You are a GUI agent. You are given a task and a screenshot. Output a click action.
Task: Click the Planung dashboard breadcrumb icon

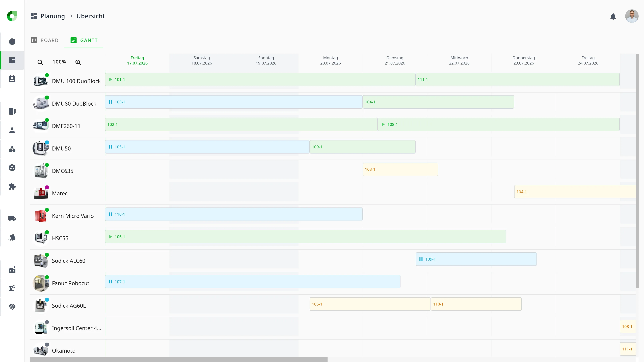pos(34,16)
